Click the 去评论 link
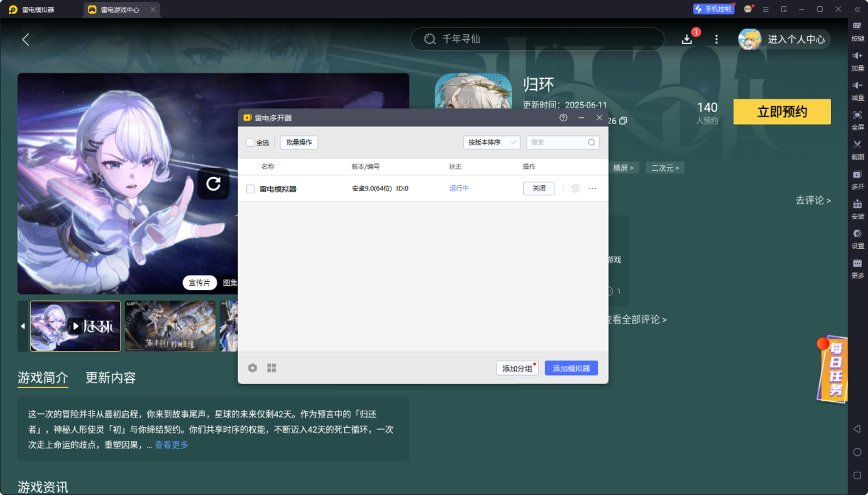 813,201
